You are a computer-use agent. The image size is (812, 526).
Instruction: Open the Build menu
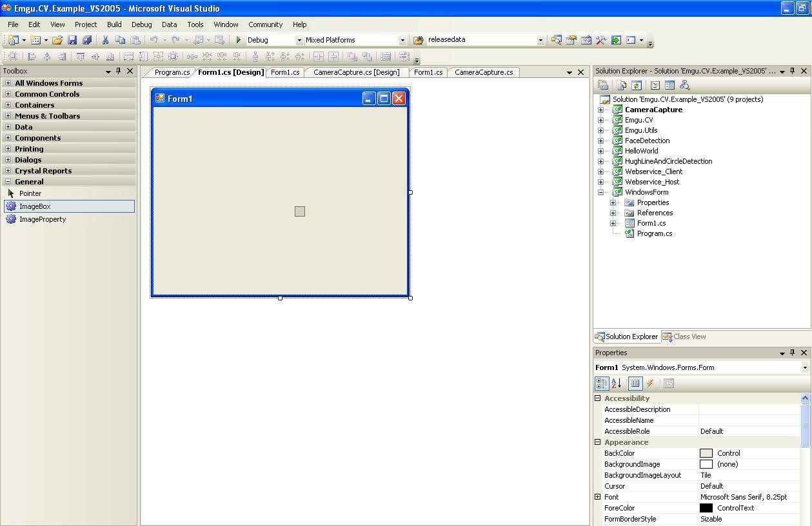tap(114, 24)
